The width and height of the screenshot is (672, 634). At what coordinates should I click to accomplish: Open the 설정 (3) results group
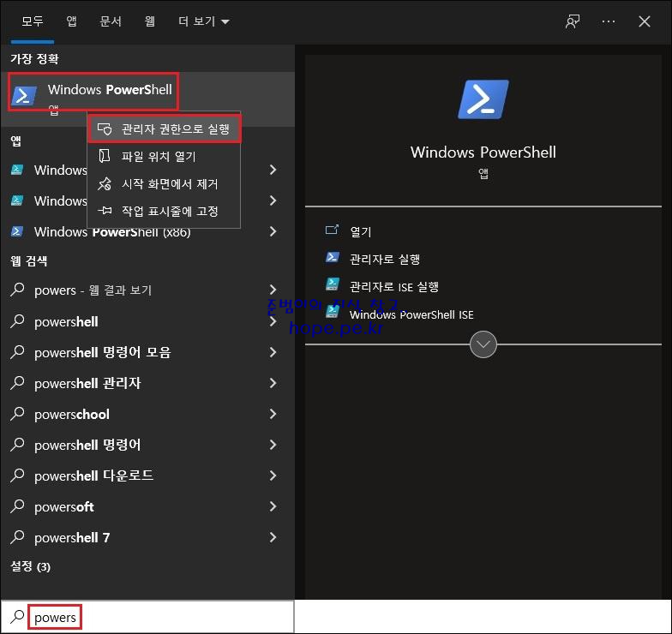(31, 567)
